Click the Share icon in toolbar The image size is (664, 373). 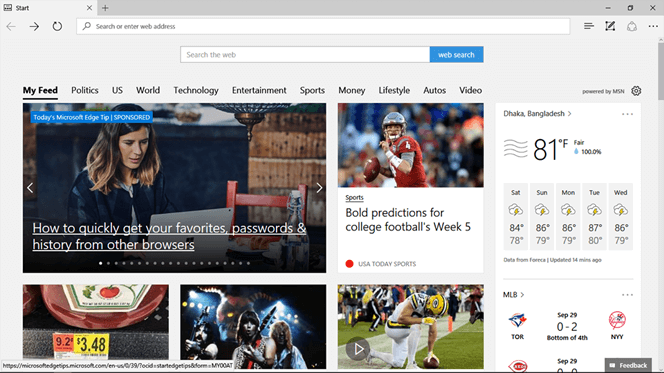pyautogui.click(x=632, y=26)
